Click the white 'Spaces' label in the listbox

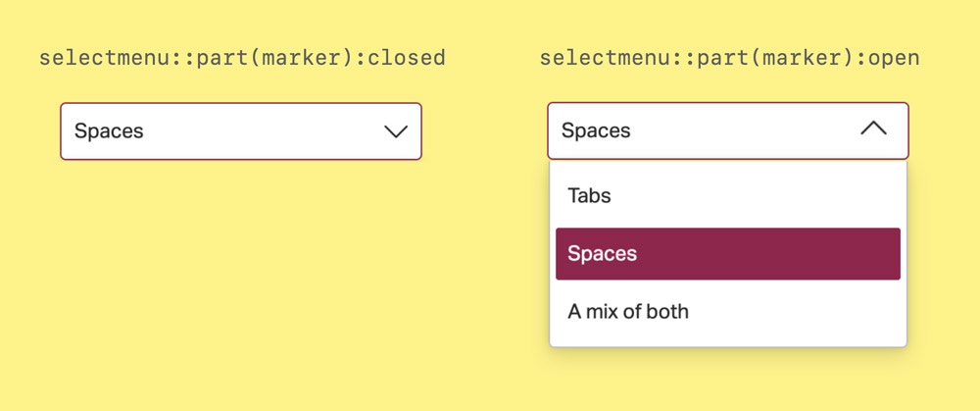tap(602, 254)
